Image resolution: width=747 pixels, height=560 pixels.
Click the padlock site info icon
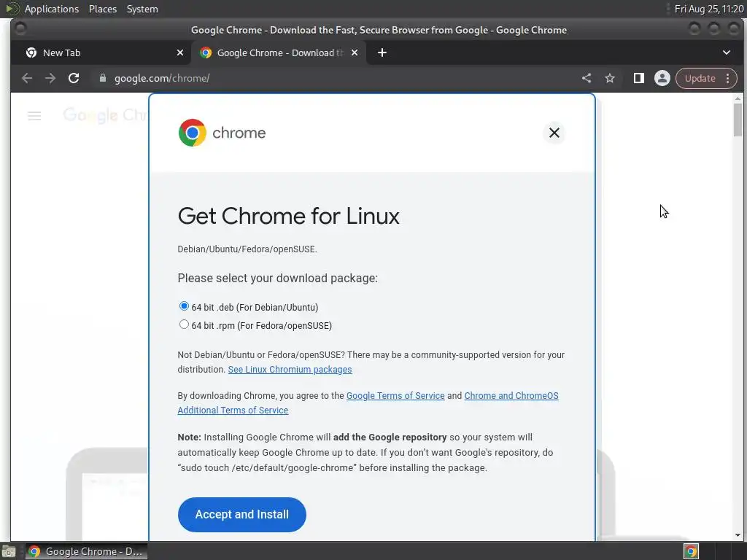[x=102, y=78]
